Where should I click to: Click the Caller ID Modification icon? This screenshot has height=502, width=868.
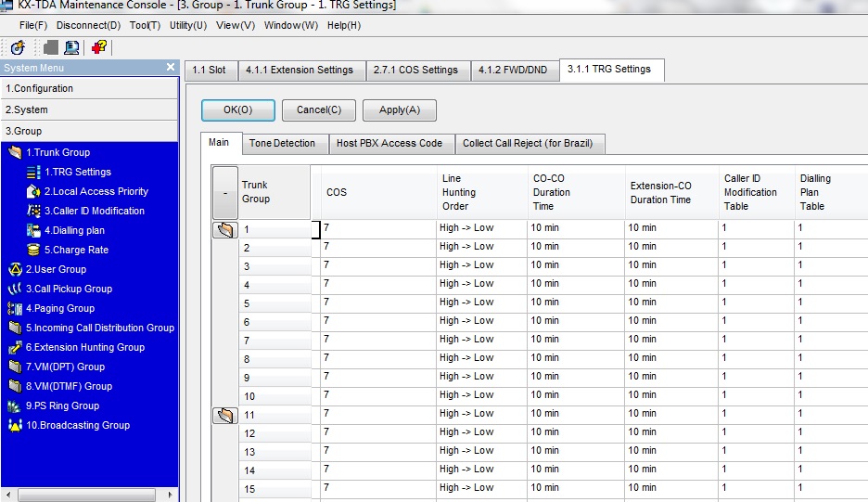[33, 211]
